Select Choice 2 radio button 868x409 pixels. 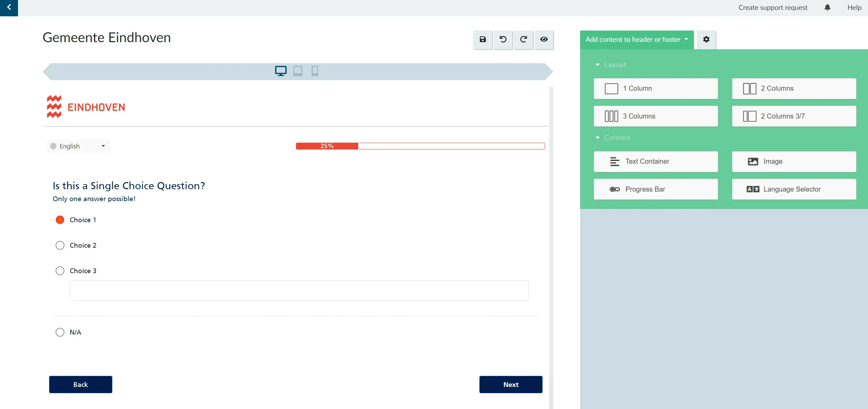click(x=60, y=245)
